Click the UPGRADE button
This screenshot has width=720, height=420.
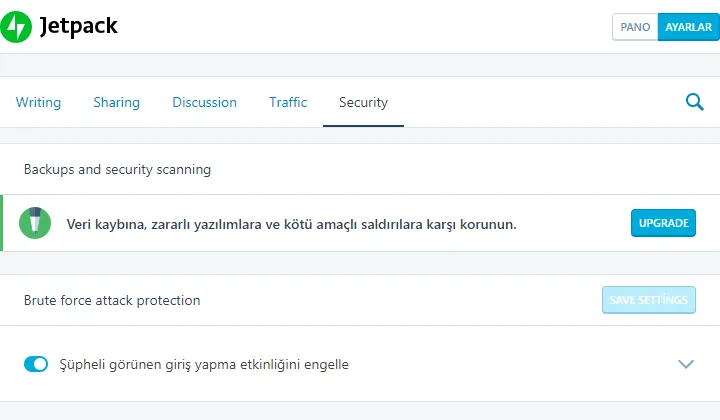[663, 223]
